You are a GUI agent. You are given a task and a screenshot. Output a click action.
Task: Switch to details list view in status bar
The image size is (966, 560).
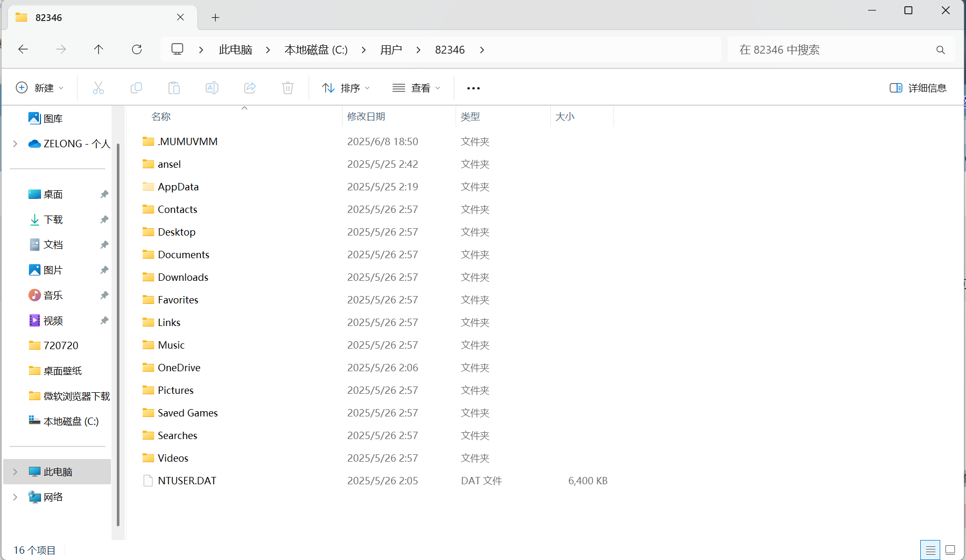[x=930, y=550]
